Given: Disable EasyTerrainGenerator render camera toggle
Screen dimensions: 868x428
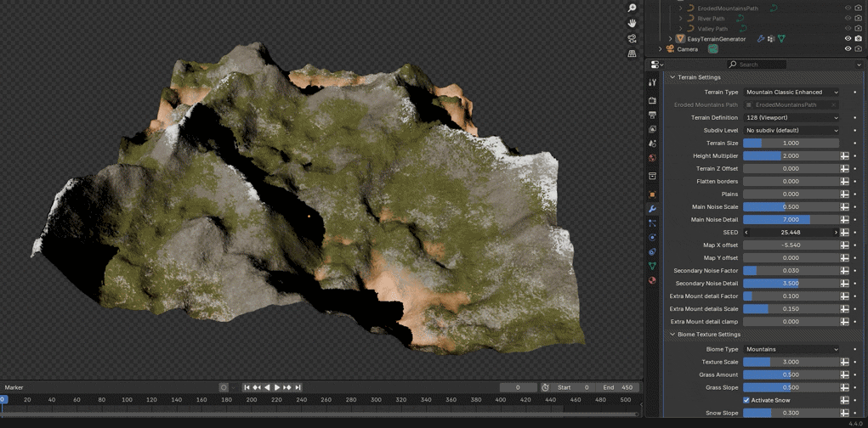Looking at the screenshot, I should coord(859,39).
